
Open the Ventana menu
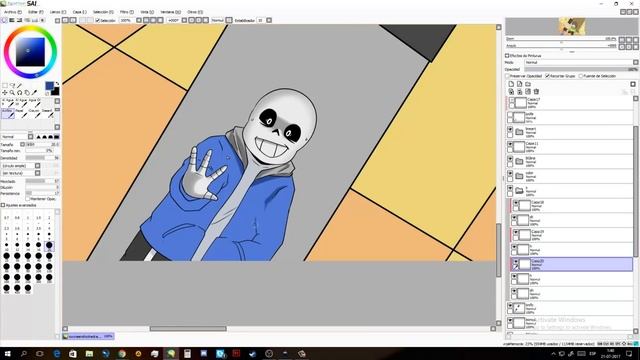[x=170, y=12]
